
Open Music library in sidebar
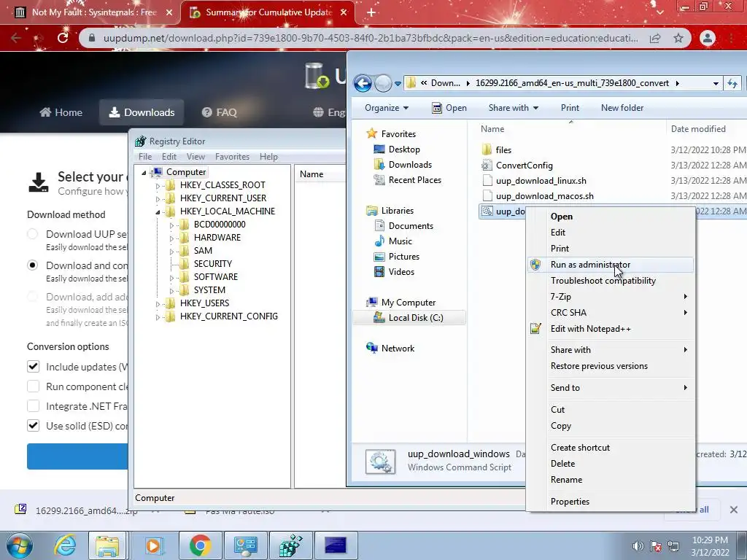[x=400, y=241]
